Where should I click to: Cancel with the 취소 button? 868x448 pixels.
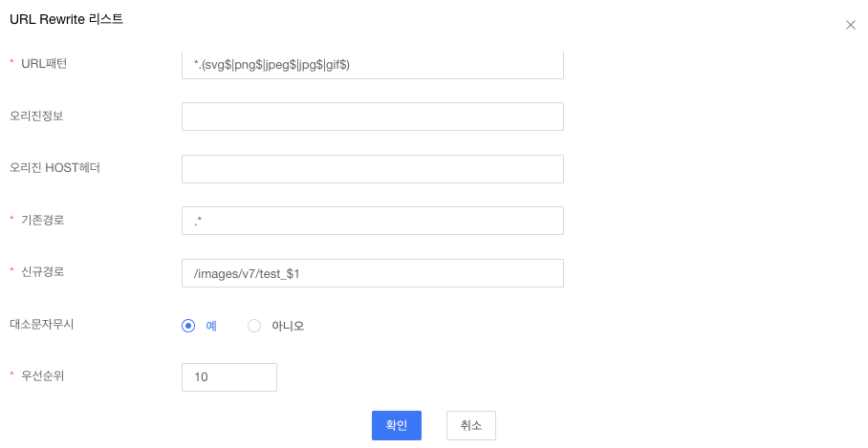coord(470,425)
